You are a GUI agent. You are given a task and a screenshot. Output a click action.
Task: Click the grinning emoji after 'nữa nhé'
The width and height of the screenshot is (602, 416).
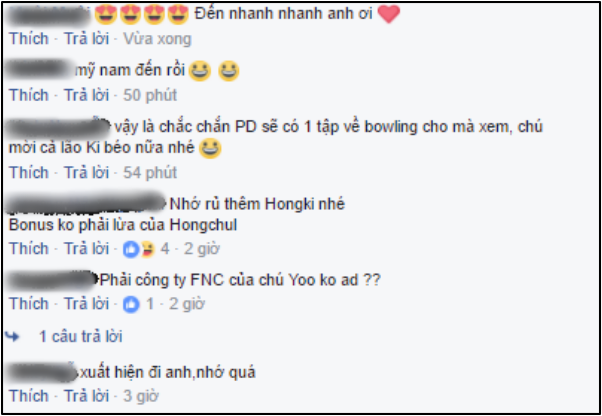tap(210, 149)
